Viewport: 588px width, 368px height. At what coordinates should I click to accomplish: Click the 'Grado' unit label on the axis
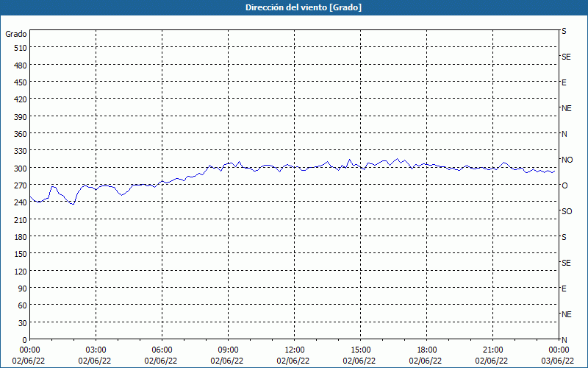tap(16, 34)
